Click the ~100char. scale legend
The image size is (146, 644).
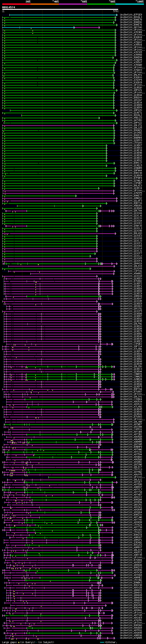(x=108, y=642)
